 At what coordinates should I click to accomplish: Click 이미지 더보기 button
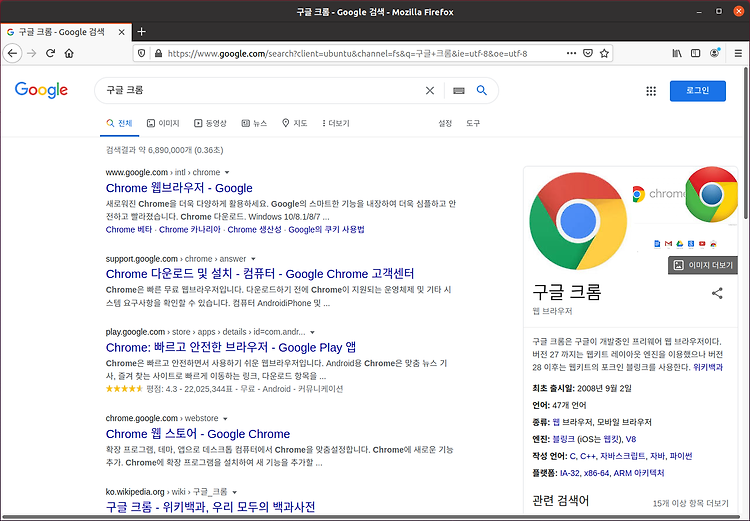[703, 265]
